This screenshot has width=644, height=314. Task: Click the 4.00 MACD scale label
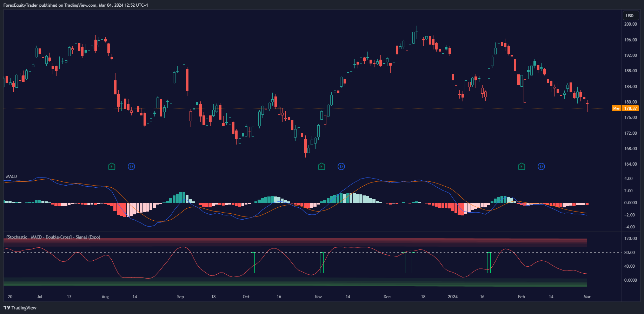[x=629, y=179]
